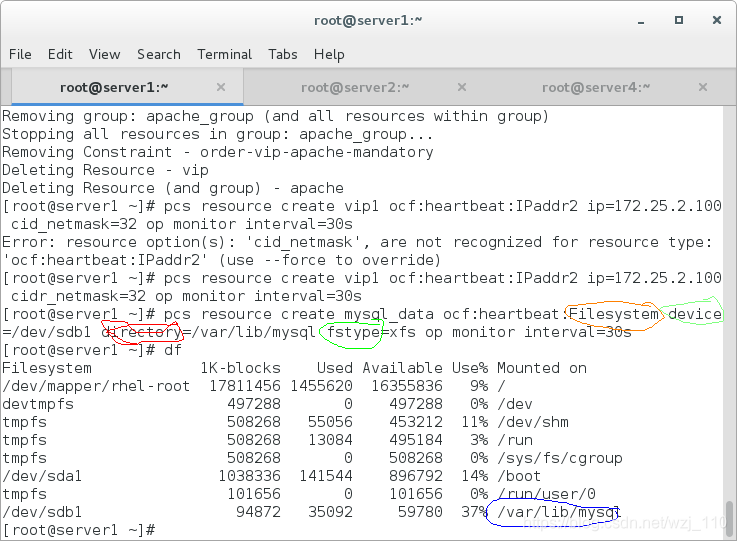Open the File menu
The image size is (737, 541).
(20, 55)
